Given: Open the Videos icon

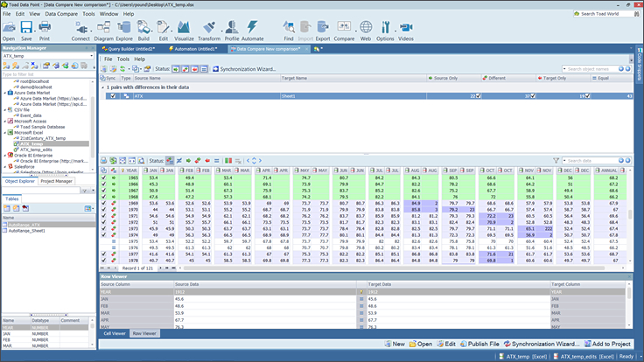Looking at the screenshot, I should pyautogui.click(x=406, y=31).
